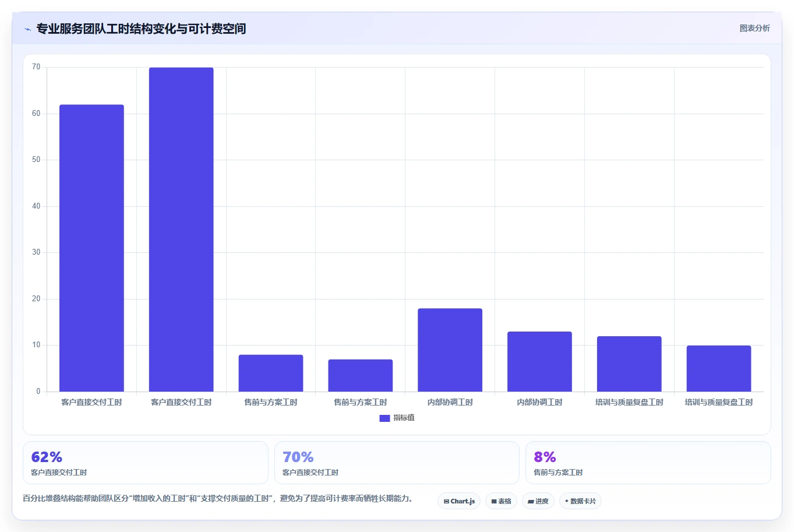Image resolution: width=794 pixels, height=532 pixels.
Task: Select the 表格 chip
Action: (501, 501)
